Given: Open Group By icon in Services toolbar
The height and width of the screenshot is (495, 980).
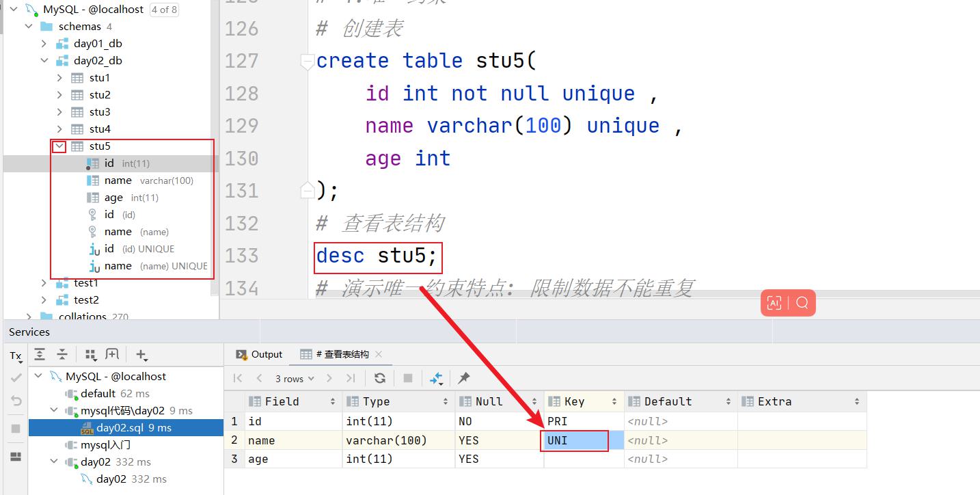Looking at the screenshot, I should (x=90, y=354).
